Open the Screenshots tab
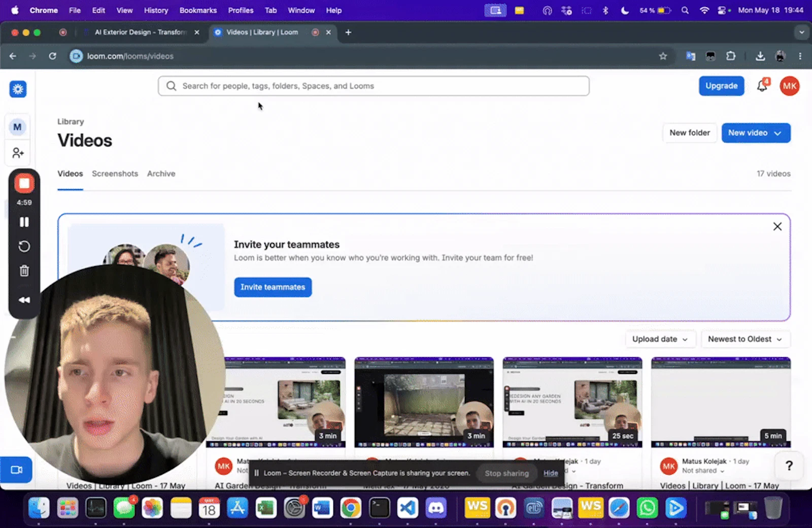812x528 pixels. (x=115, y=173)
